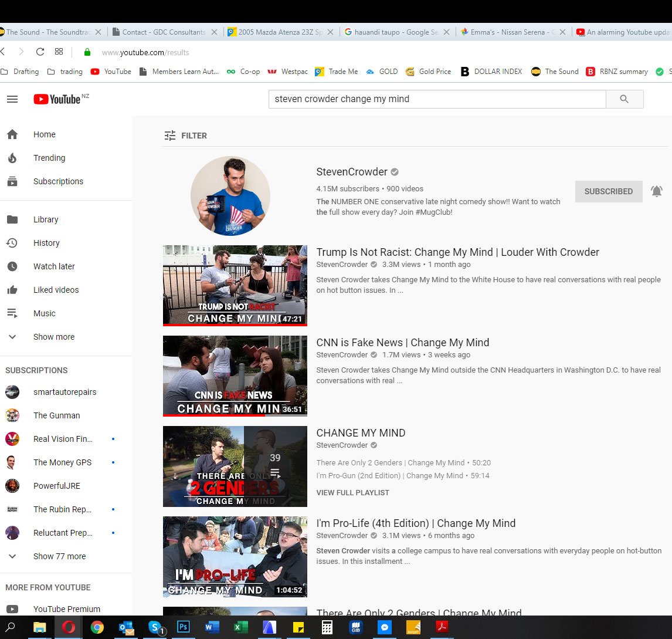Toggle the SUBSCRIBED button for StevenCrowder
Image resolution: width=672 pixels, height=639 pixels.
click(x=609, y=191)
